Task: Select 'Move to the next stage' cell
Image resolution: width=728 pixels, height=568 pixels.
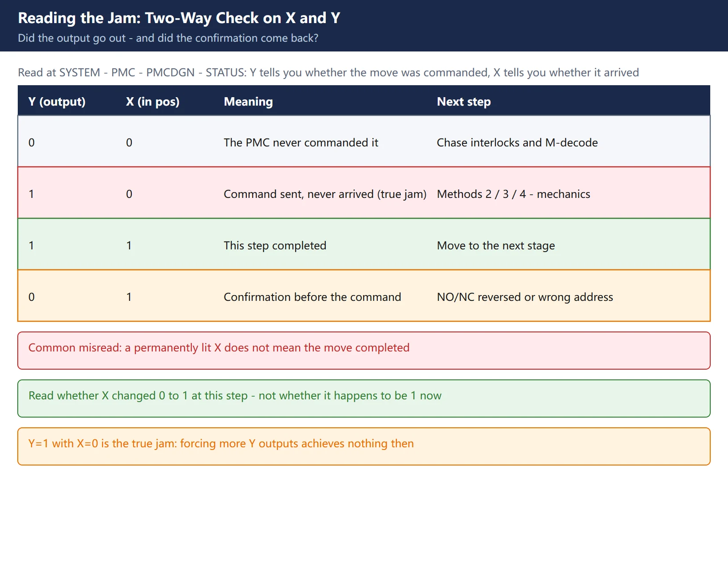Action: click(x=496, y=245)
